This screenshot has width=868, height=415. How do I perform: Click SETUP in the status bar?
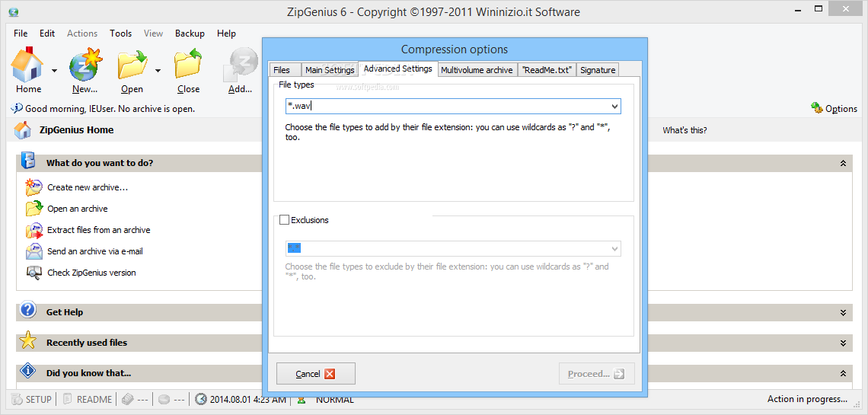[32, 399]
